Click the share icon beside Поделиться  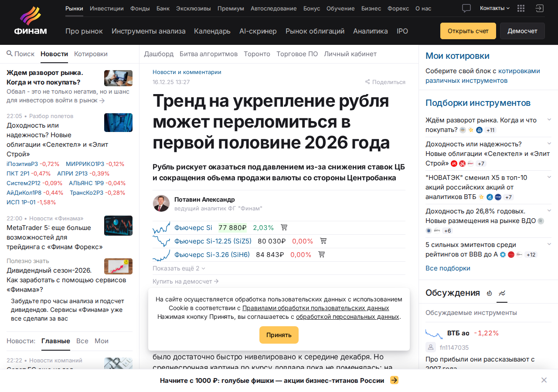367,82
